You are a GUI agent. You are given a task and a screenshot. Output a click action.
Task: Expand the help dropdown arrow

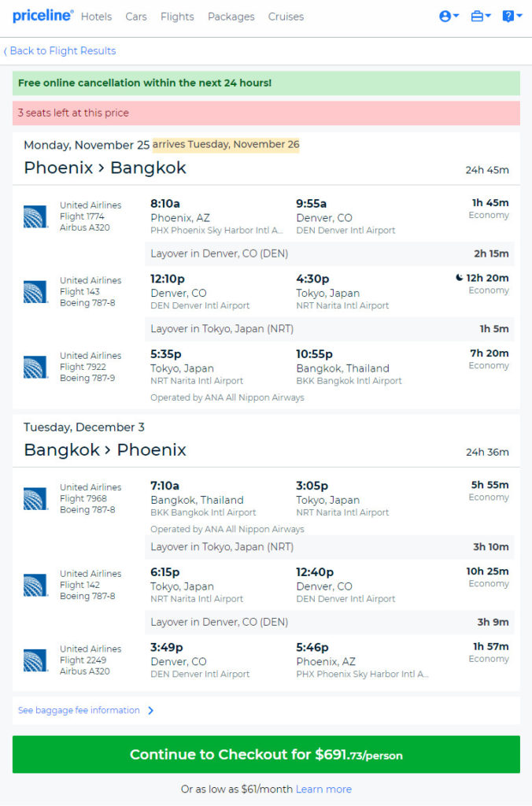[x=519, y=16]
